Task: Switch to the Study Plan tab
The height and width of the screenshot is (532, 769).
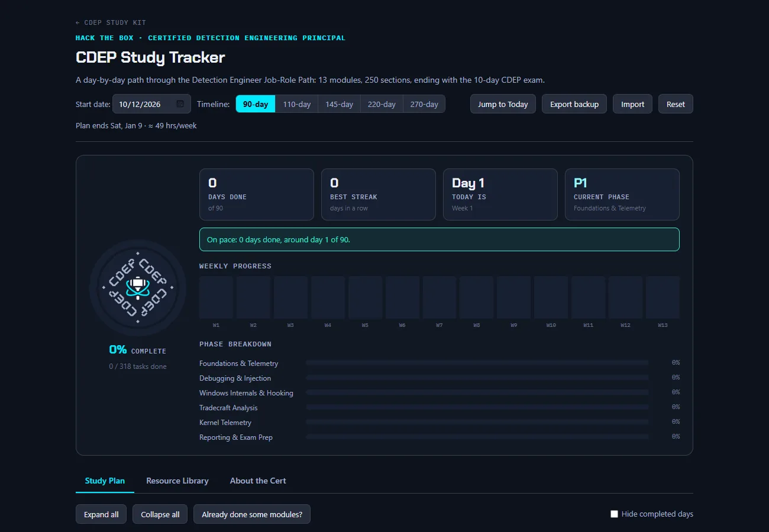Action: [105, 481]
